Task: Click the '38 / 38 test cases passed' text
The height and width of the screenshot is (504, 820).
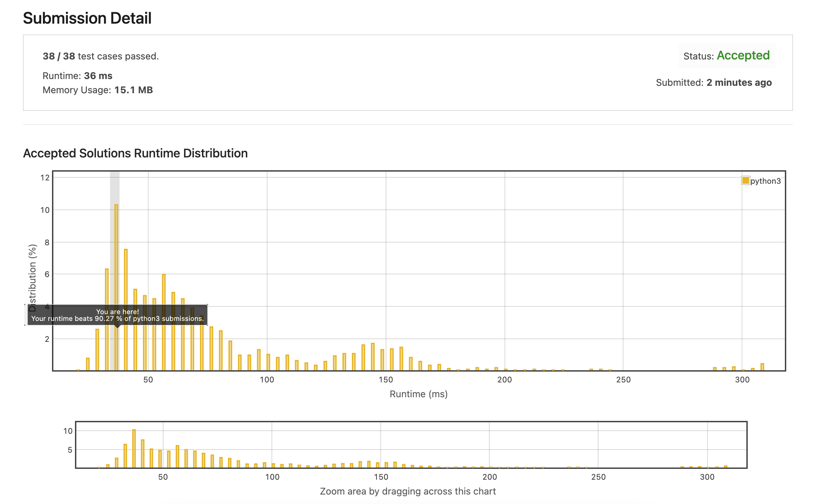Action: [x=101, y=56]
